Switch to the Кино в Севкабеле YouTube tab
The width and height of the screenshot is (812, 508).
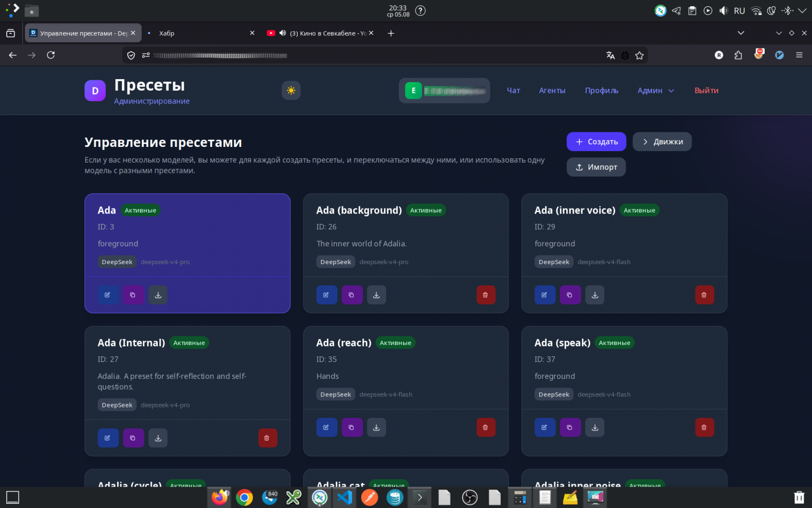pos(320,33)
